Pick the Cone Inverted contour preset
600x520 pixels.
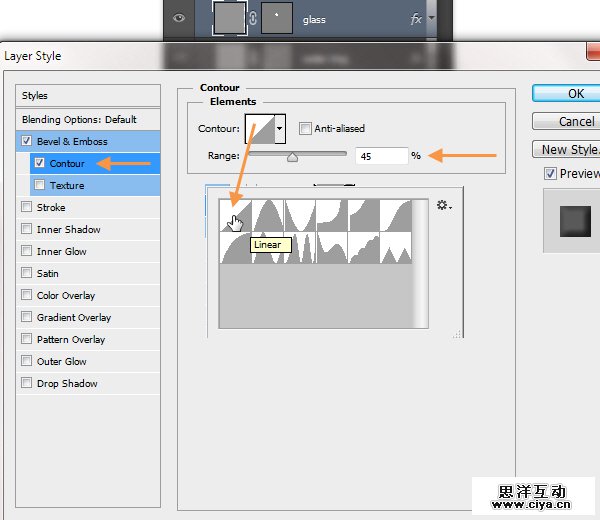point(299,215)
